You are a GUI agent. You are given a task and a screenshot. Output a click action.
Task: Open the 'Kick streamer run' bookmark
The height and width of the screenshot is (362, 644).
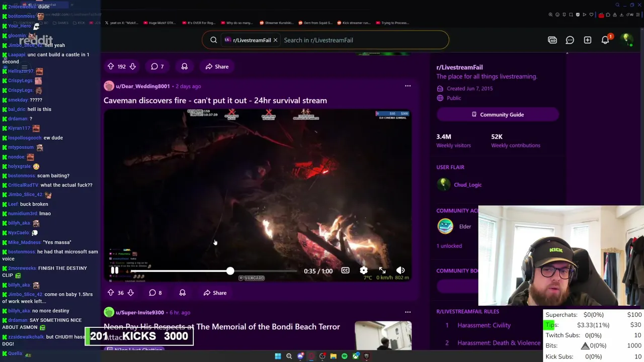354,23
